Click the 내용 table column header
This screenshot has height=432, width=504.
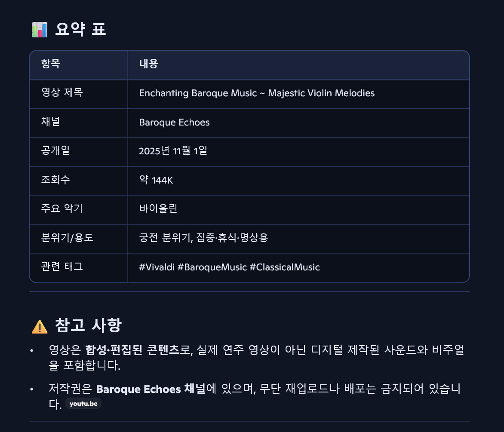149,64
